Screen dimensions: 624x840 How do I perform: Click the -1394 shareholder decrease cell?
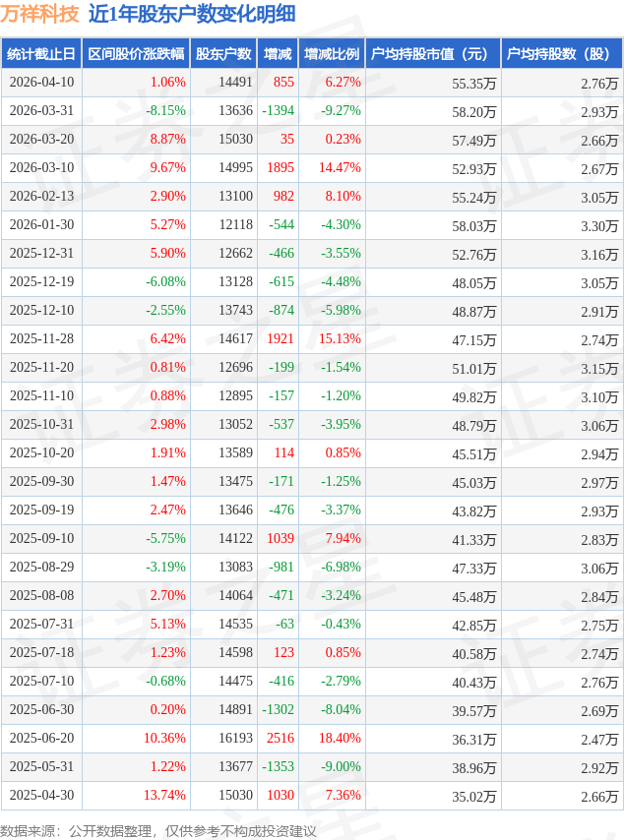[278, 111]
